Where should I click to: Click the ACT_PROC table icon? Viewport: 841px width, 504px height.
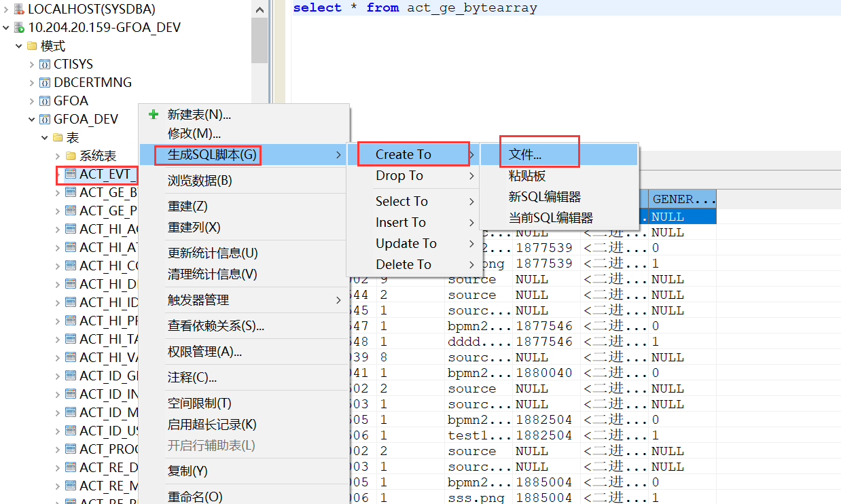(x=71, y=450)
